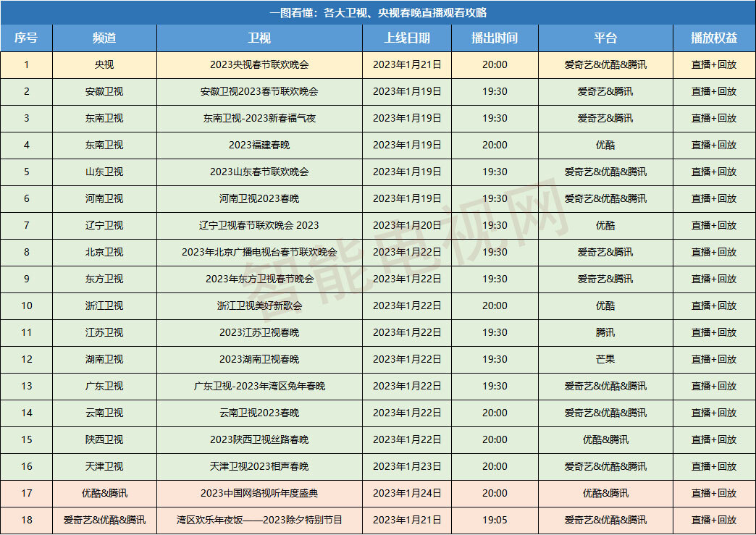Click the 浙江卫视 channel cell
756x535 pixels.
pos(104,306)
